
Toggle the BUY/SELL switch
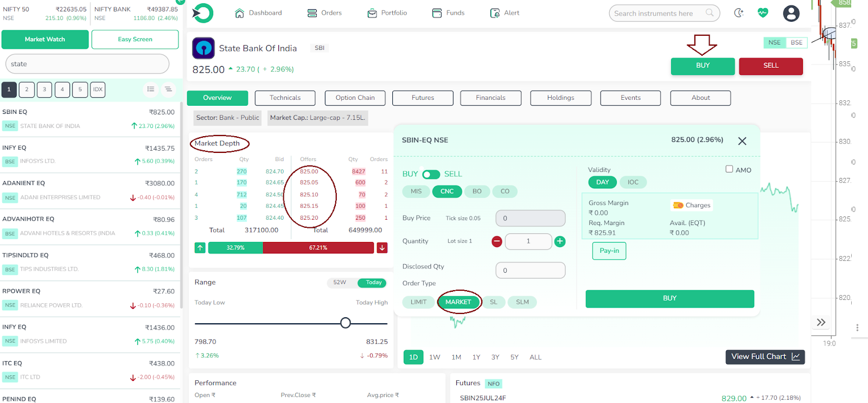(x=431, y=174)
